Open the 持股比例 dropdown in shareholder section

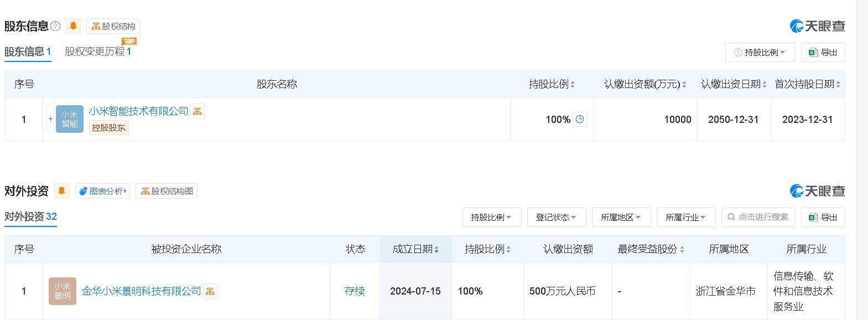760,52
